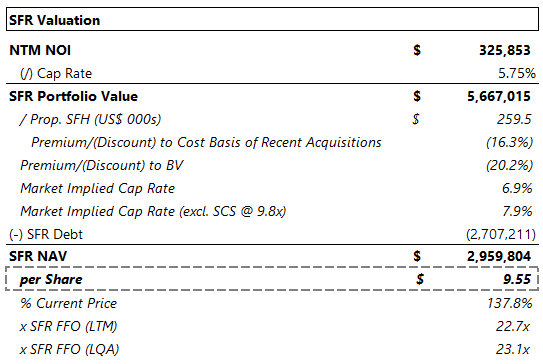Click the NTM NOI value 325,853
Image resolution: width=543 pixels, height=364 pixels.
pyautogui.click(x=504, y=50)
